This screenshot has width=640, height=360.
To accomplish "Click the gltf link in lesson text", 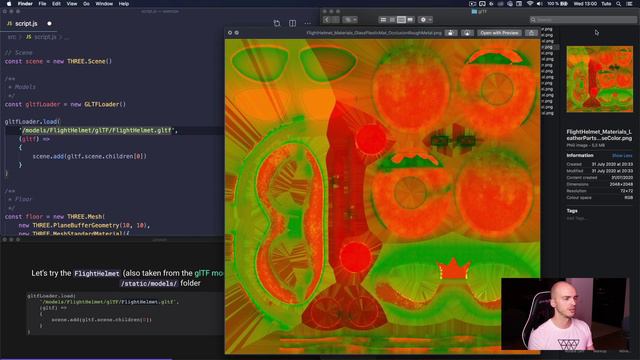I will pyautogui.click(x=209, y=273).
